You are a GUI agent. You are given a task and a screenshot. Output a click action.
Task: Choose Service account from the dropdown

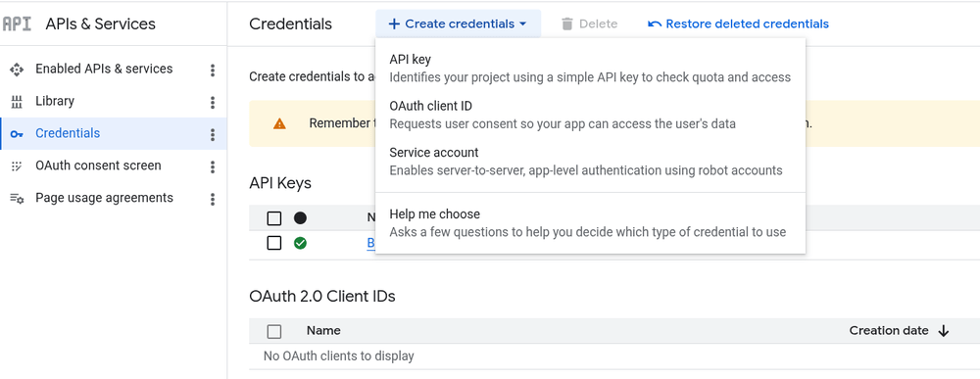point(590,161)
